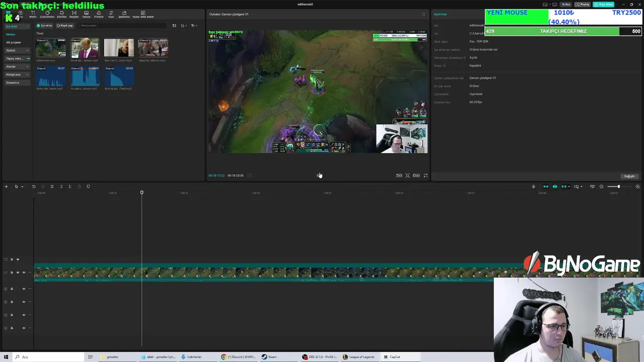Screen dimensions: 644x362
Task: Mute the first audio track below video
Action: click(x=24, y=289)
